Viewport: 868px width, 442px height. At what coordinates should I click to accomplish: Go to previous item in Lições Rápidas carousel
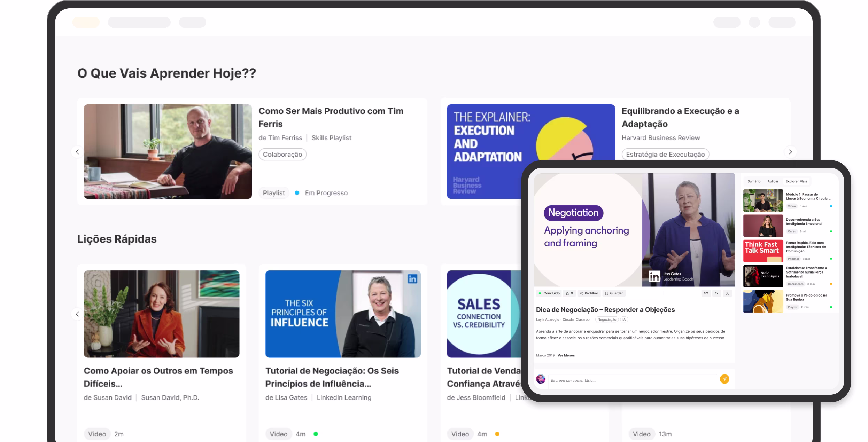pyautogui.click(x=77, y=314)
